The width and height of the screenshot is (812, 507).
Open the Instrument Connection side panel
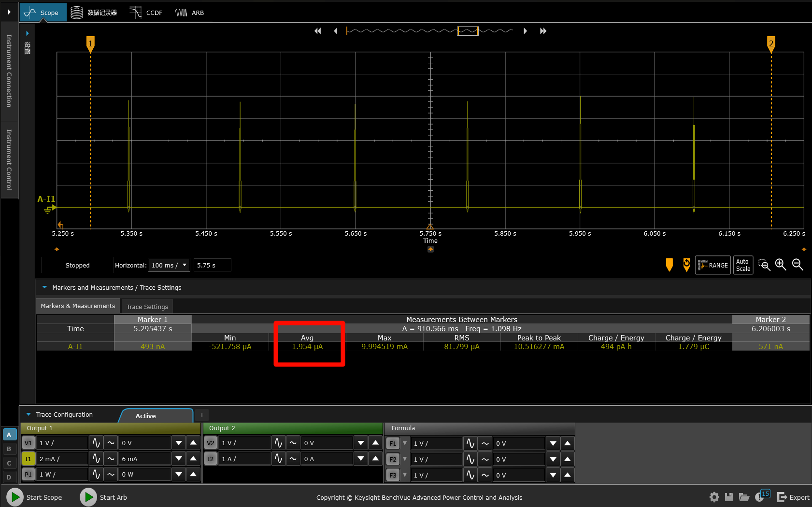tap(9, 70)
